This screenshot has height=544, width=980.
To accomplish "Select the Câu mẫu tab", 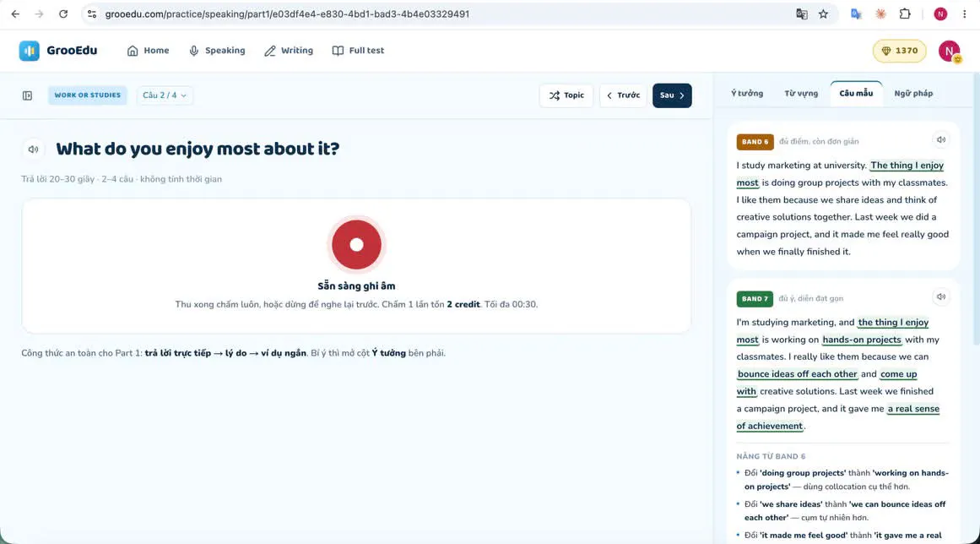I will point(856,93).
